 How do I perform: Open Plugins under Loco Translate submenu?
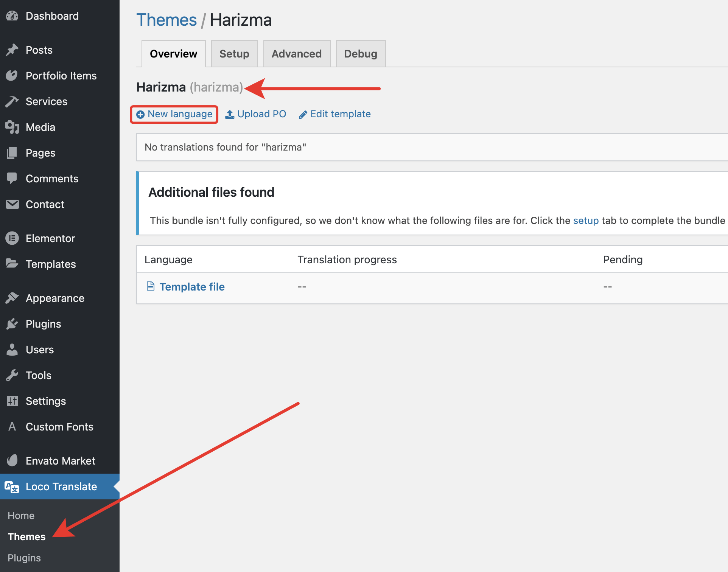pos(24,558)
